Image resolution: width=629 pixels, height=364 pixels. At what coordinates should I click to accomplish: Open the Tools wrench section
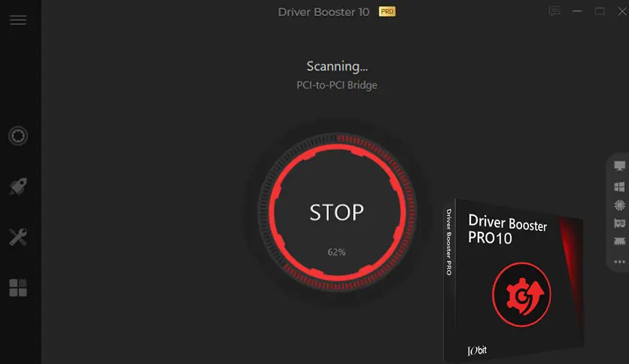pyautogui.click(x=18, y=237)
